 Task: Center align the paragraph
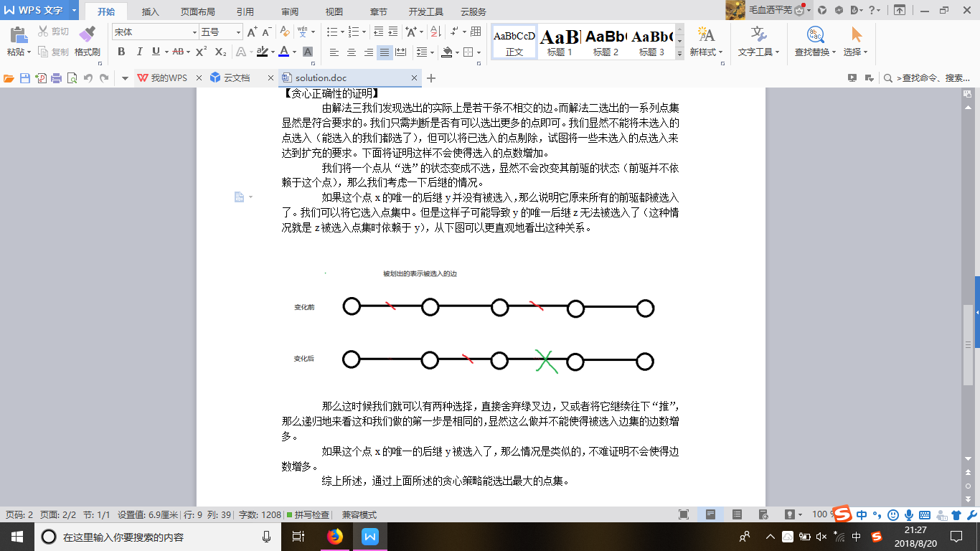point(352,52)
